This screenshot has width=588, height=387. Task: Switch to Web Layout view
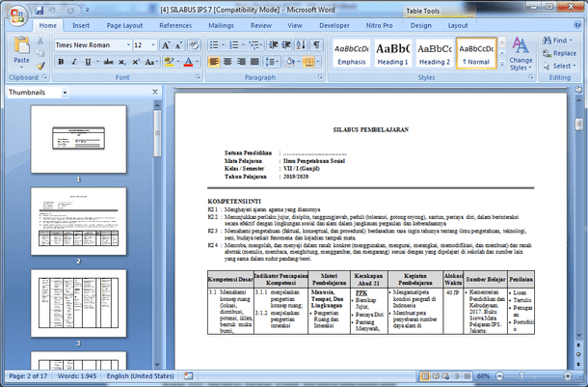(446, 376)
